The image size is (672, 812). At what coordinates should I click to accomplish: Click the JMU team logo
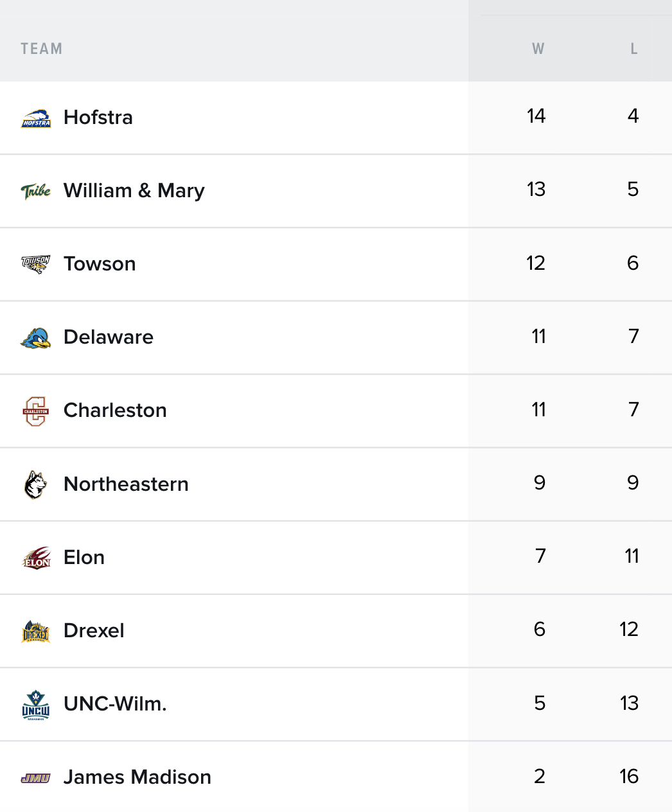pyautogui.click(x=36, y=778)
